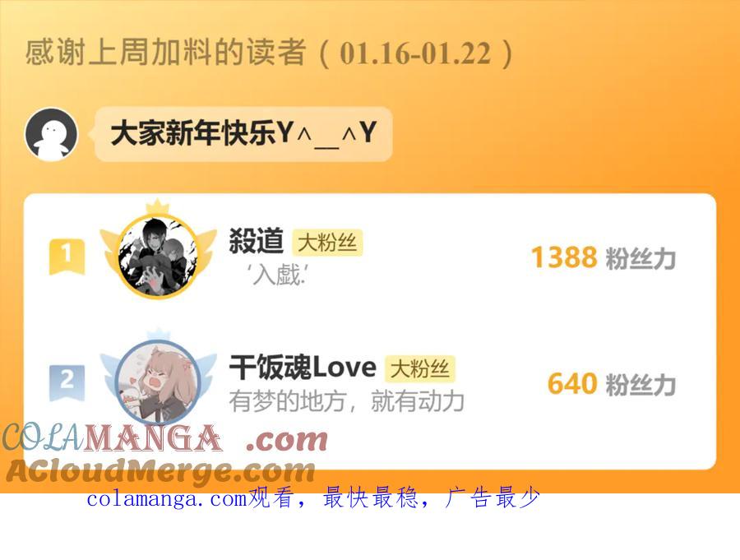Click the 1388 粉丝力 score

pyautogui.click(x=604, y=258)
